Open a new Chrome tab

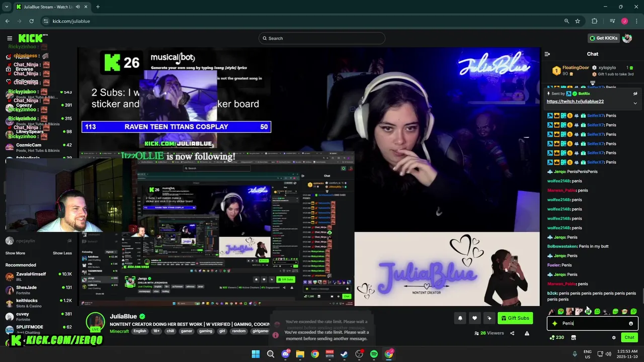point(98,7)
